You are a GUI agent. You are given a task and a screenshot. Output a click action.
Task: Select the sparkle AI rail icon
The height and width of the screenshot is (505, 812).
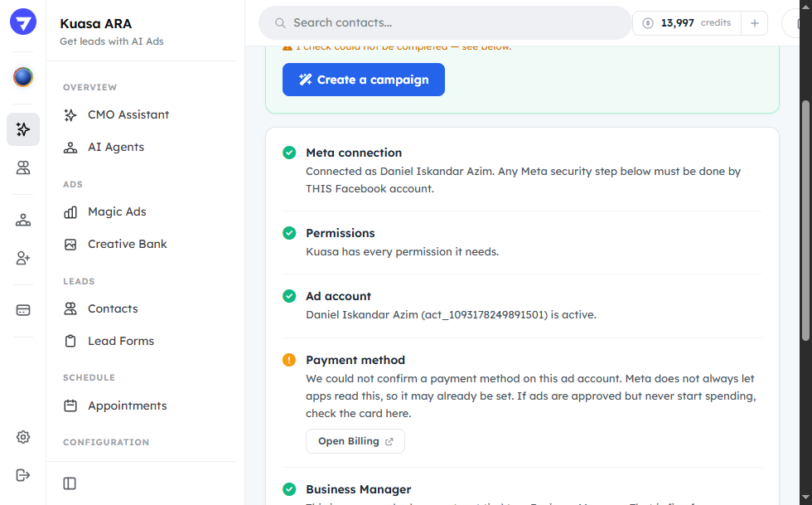tap(23, 129)
